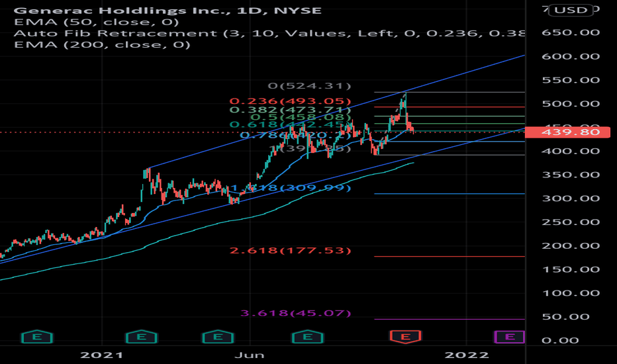This screenshot has width=617, height=364.
Task: Click the 3.618(45.07) Fib level label
Action: [x=295, y=313]
